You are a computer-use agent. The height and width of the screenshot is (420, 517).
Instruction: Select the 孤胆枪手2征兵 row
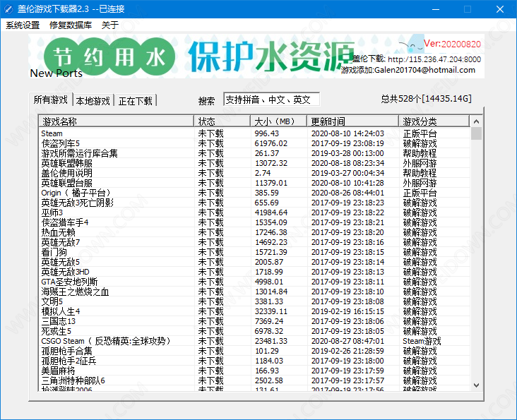(254, 361)
